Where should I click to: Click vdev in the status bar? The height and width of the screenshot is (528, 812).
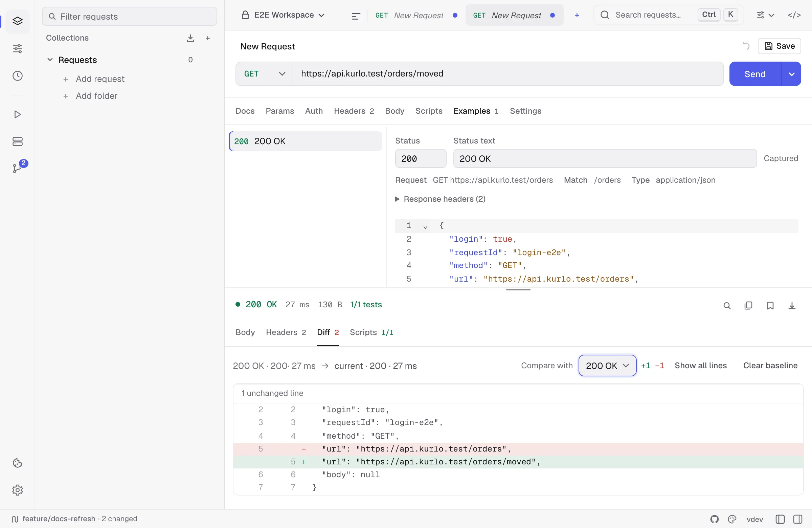(x=755, y=519)
